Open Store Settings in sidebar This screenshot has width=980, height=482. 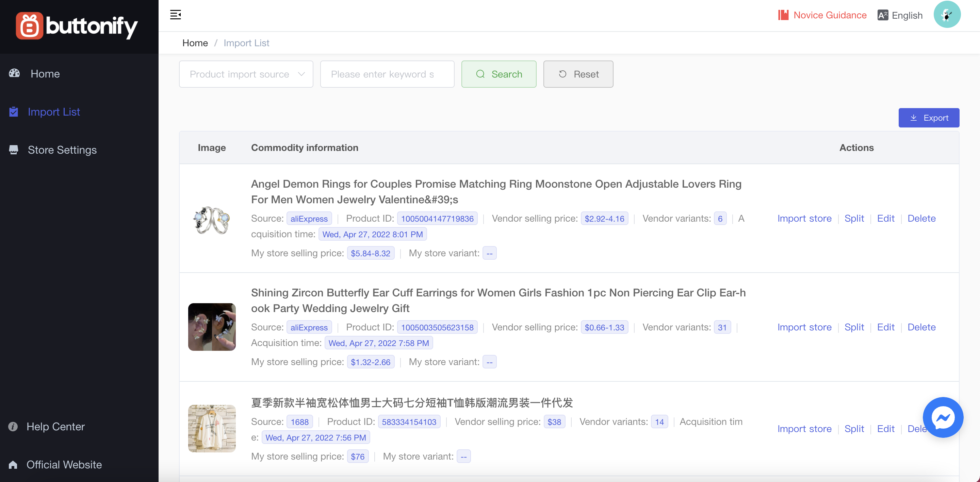click(62, 150)
